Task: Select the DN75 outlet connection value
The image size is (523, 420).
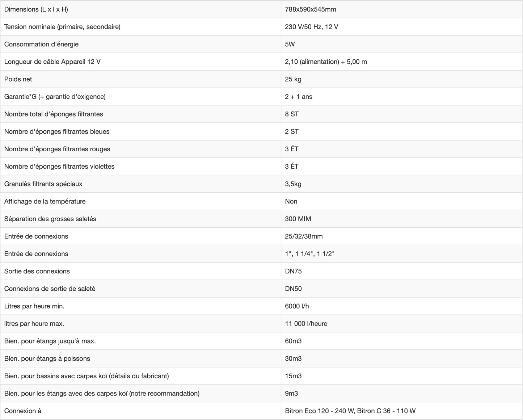Action: [x=293, y=271]
